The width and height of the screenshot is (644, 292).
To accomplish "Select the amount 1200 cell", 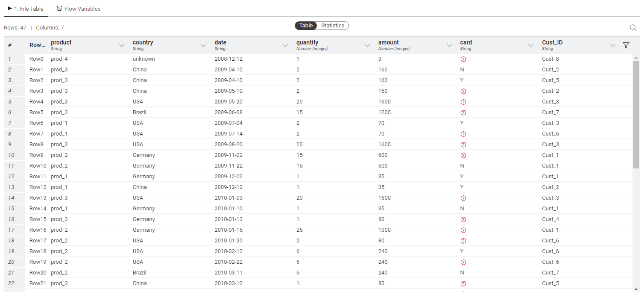I will (x=384, y=112).
